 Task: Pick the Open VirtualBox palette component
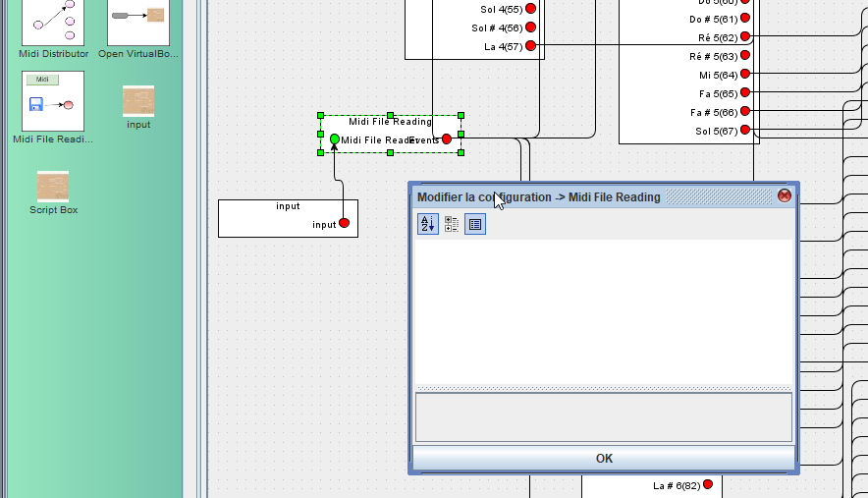pyautogui.click(x=138, y=22)
